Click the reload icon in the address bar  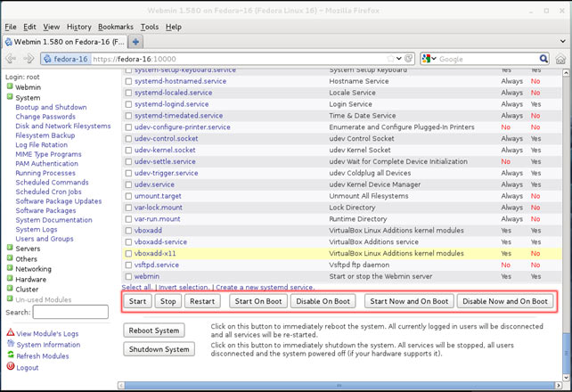pyautogui.click(x=409, y=58)
